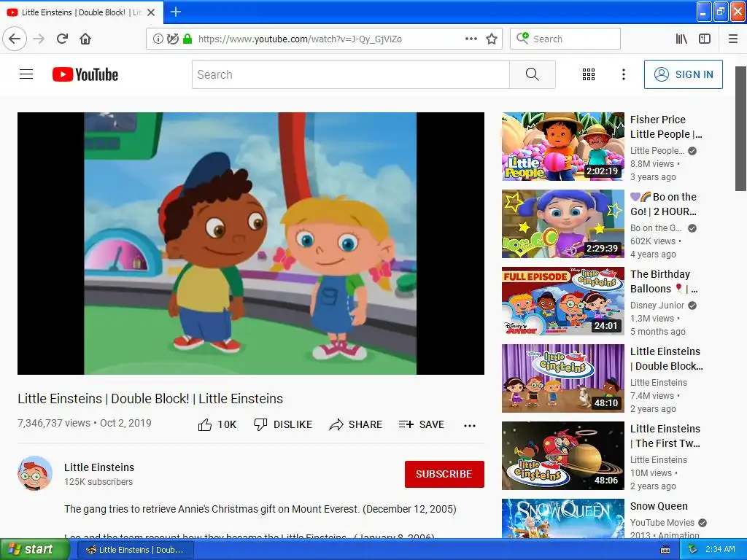Click the YouTube search input field
Screen dimensions: 747x560
pyautogui.click(x=351, y=74)
